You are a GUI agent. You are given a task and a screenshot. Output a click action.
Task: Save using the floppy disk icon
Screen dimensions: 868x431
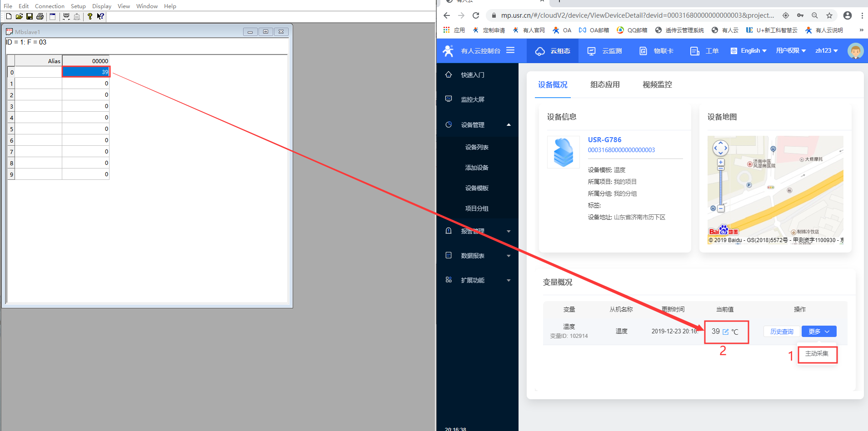tap(30, 16)
